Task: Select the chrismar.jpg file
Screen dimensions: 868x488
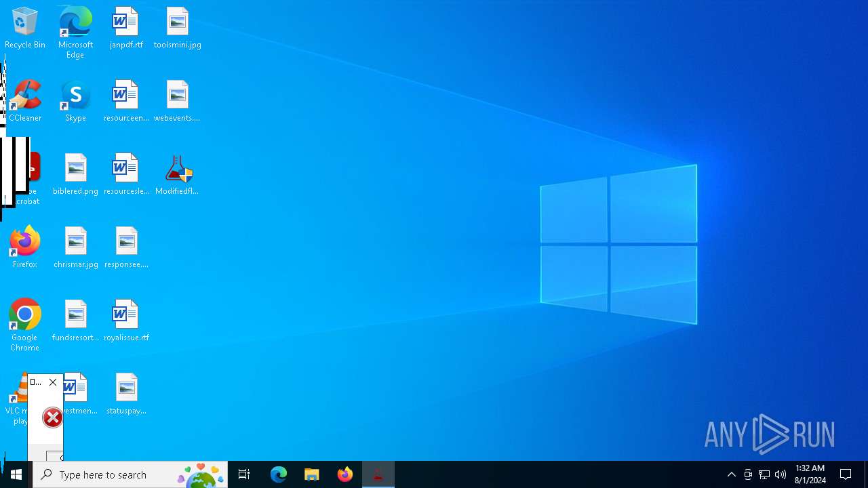Action: [75, 247]
